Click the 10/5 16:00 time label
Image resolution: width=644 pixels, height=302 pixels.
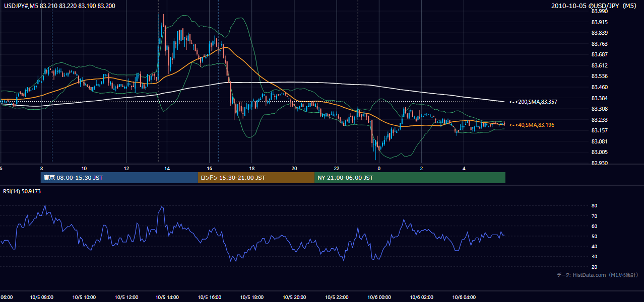(x=210, y=297)
